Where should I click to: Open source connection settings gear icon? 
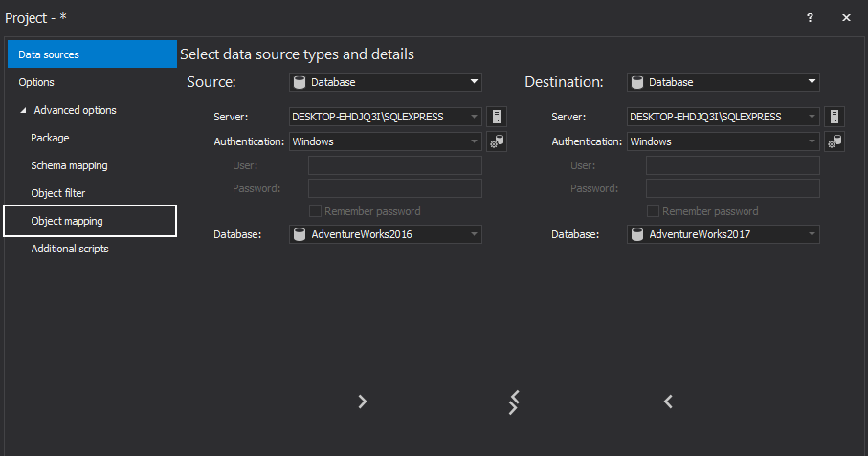pos(496,141)
